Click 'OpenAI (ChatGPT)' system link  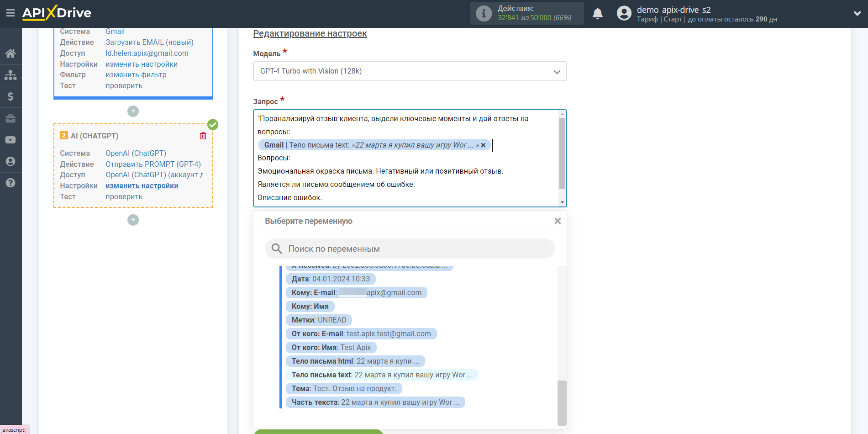[x=136, y=153]
